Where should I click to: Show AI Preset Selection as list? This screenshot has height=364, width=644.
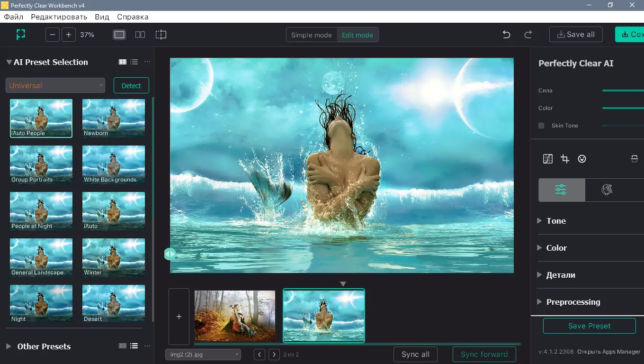pyautogui.click(x=134, y=62)
